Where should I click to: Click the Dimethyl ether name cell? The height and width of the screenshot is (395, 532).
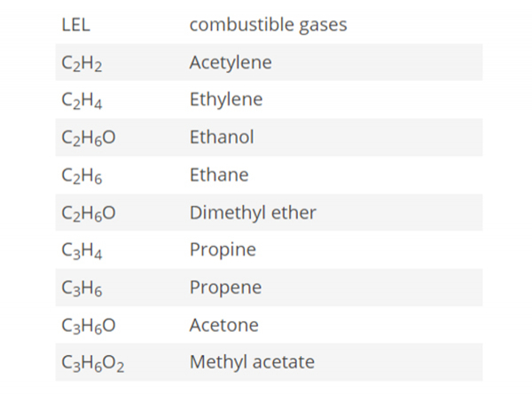pos(253,212)
